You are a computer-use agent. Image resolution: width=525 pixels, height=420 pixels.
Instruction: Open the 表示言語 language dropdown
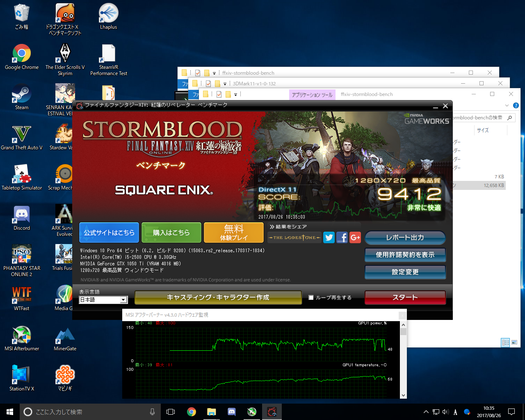click(103, 300)
